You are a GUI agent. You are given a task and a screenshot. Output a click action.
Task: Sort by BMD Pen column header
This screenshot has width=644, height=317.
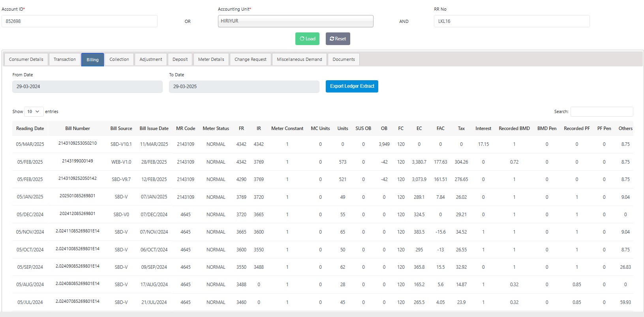click(547, 128)
